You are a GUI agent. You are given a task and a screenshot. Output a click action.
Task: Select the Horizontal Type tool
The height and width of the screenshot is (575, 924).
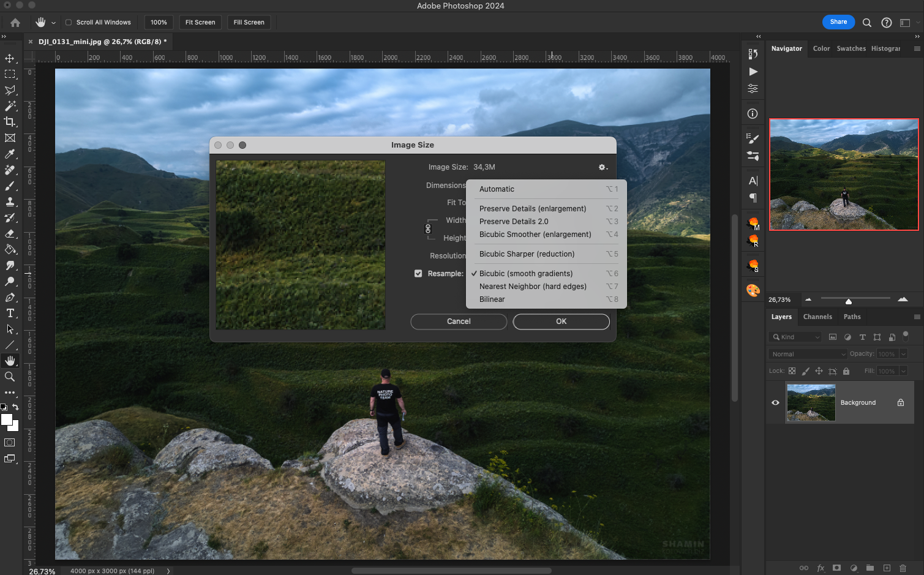[10, 313]
